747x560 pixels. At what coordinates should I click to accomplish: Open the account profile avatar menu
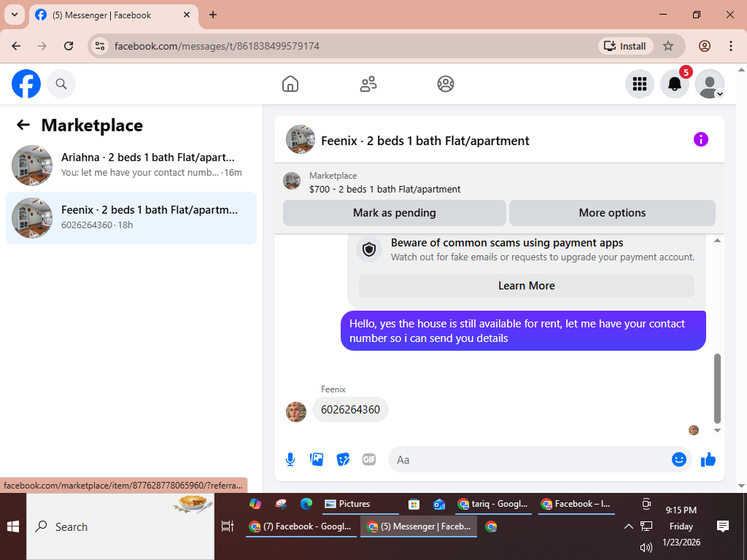pos(709,84)
